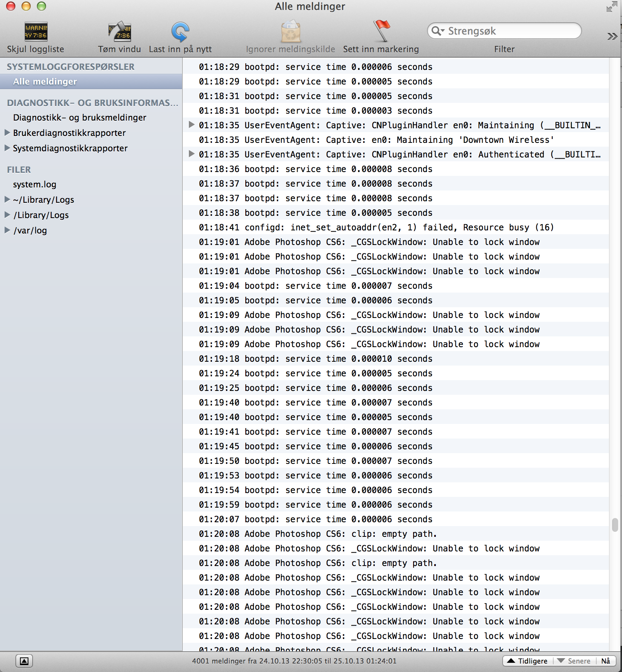Select first 01:20:08 clip: empty path line
The height and width of the screenshot is (672, 622).
396,534
